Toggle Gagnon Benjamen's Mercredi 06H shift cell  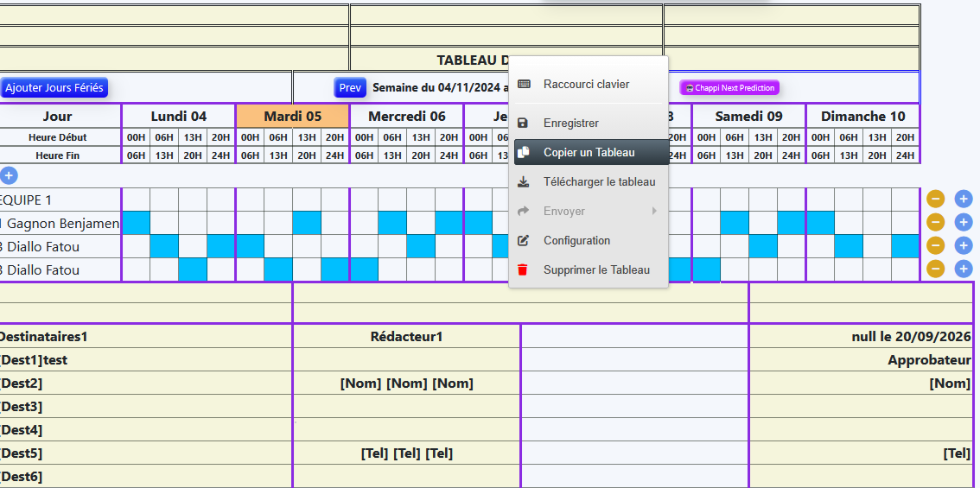392,223
